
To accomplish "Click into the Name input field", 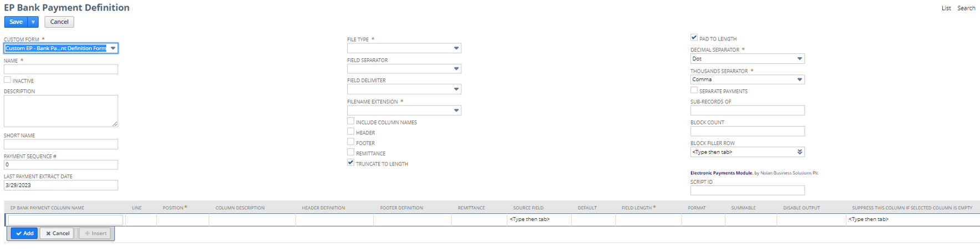I will tap(60, 69).
